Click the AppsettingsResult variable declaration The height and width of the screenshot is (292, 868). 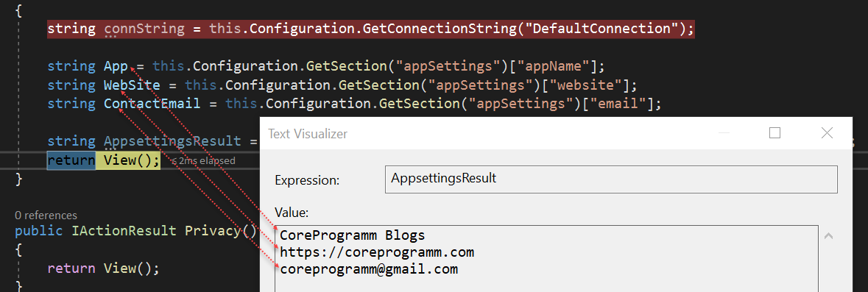coord(172,141)
